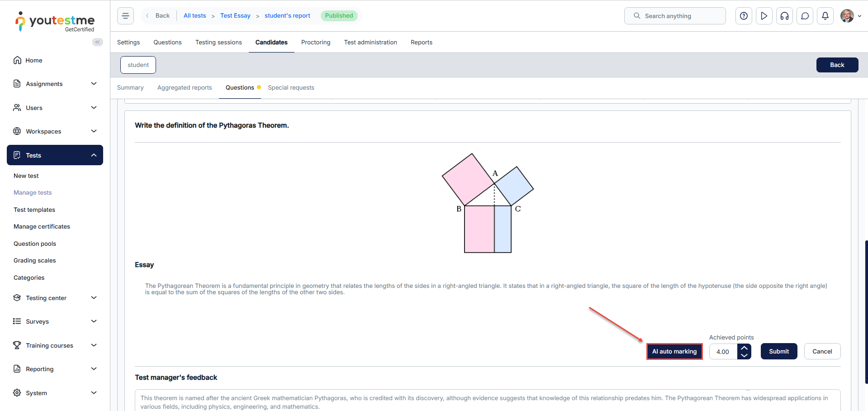Click the dark blue Back button

coord(837,65)
